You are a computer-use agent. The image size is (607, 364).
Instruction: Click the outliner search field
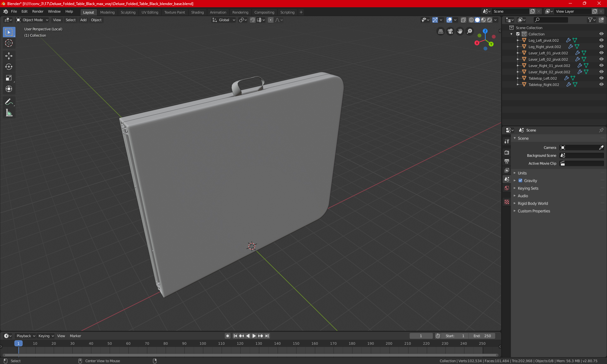[551, 20]
